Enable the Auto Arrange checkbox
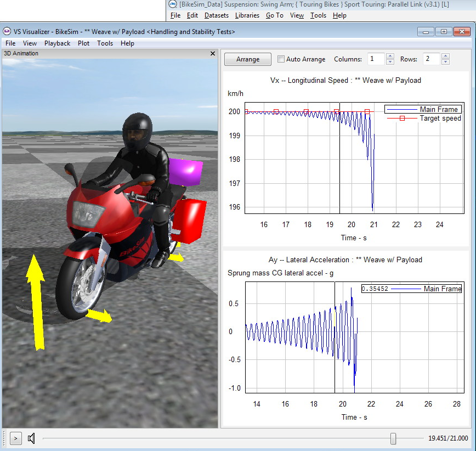Image resolution: width=476 pixels, height=451 pixels. [281, 59]
